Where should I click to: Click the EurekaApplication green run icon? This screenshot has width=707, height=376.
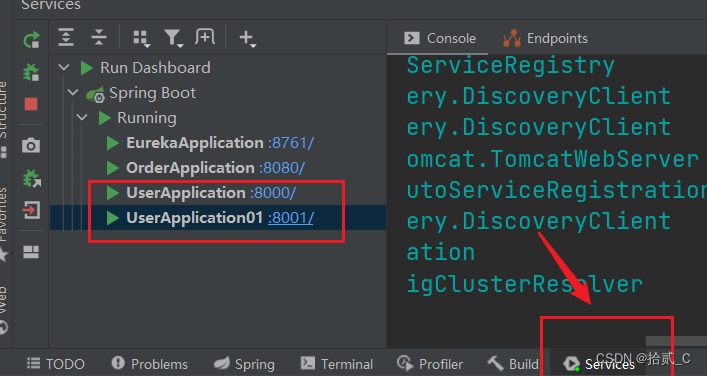click(112, 143)
